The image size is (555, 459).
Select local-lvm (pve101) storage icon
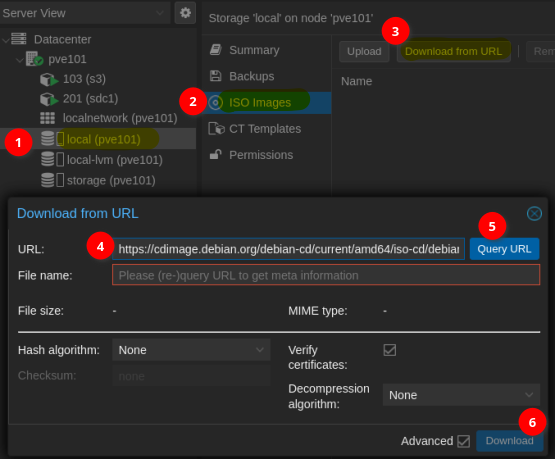point(52,159)
